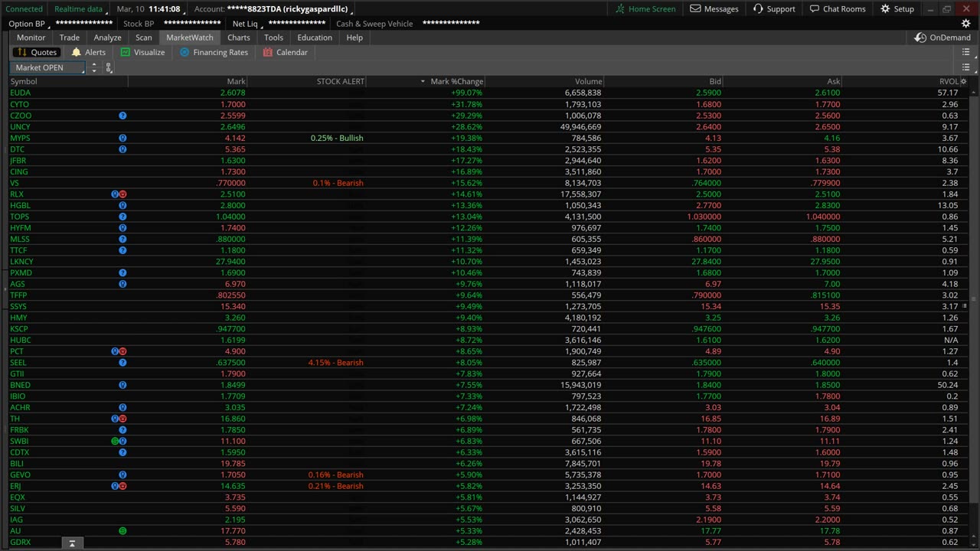Open Chat Rooms
The image size is (980, 551).
tap(837, 8)
